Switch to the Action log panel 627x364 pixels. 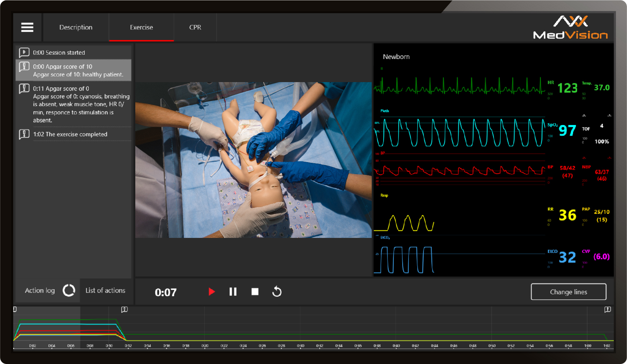40,290
